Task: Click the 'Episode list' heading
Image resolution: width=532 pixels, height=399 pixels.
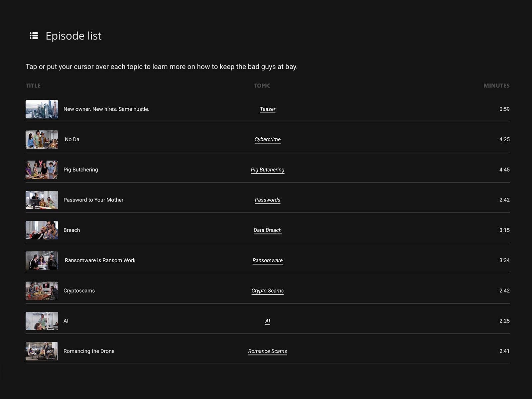Action: (x=73, y=36)
